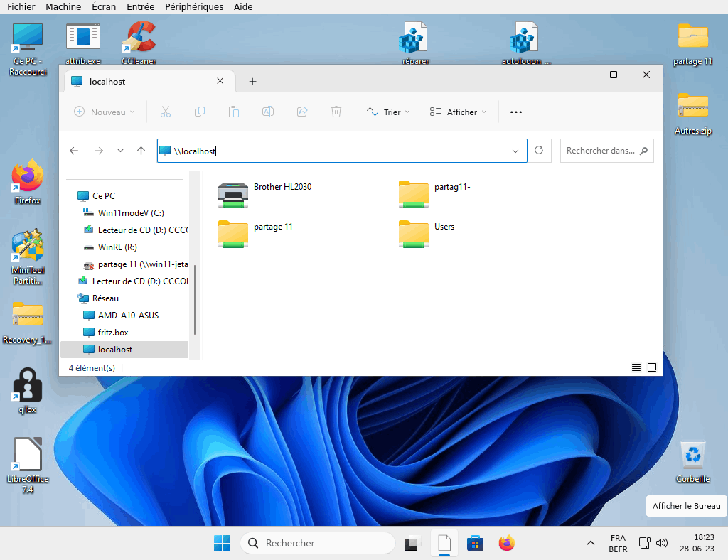
Task: Click the Windows Start button
Action: 222,543
